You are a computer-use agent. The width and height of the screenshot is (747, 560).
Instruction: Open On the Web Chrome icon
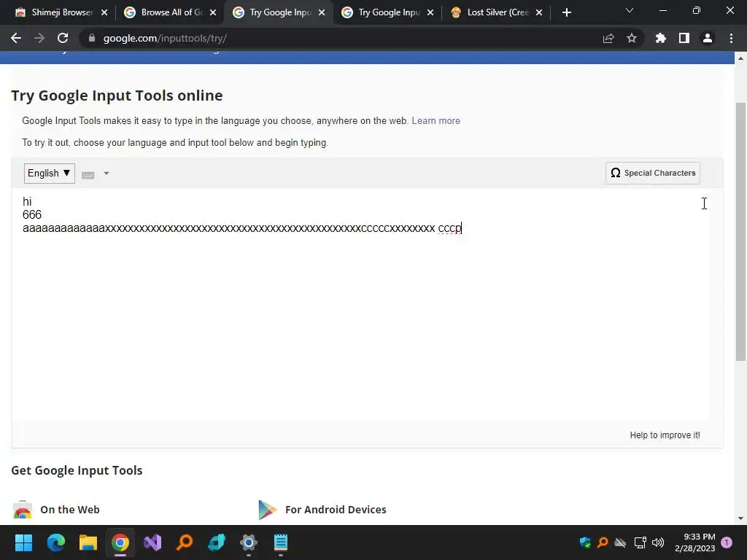[x=23, y=510]
